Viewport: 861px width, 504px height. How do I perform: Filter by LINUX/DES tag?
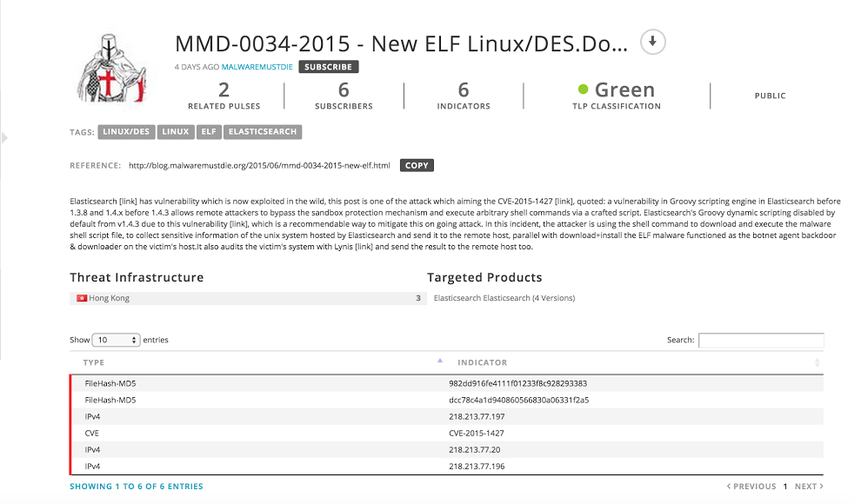pyautogui.click(x=126, y=132)
